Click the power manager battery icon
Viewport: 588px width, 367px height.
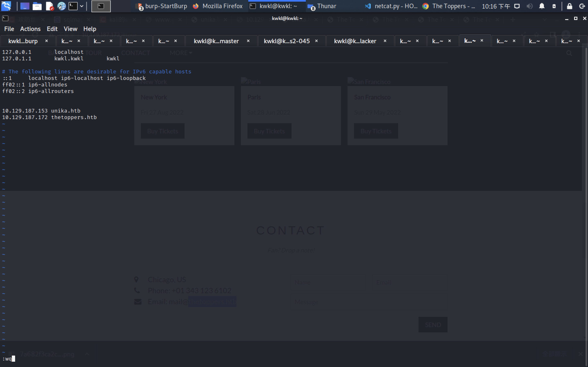click(x=554, y=6)
